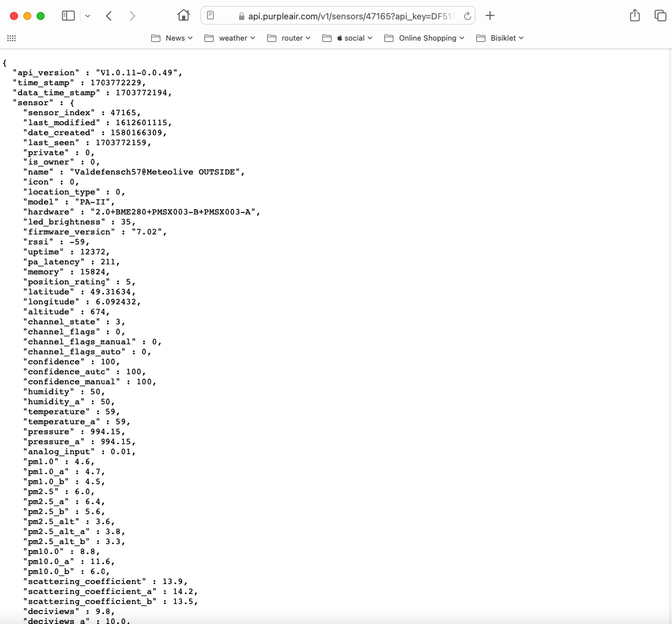This screenshot has height=624, width=672.
Task: Click the "temperature" : 59 line
Action: pos(71,412)
